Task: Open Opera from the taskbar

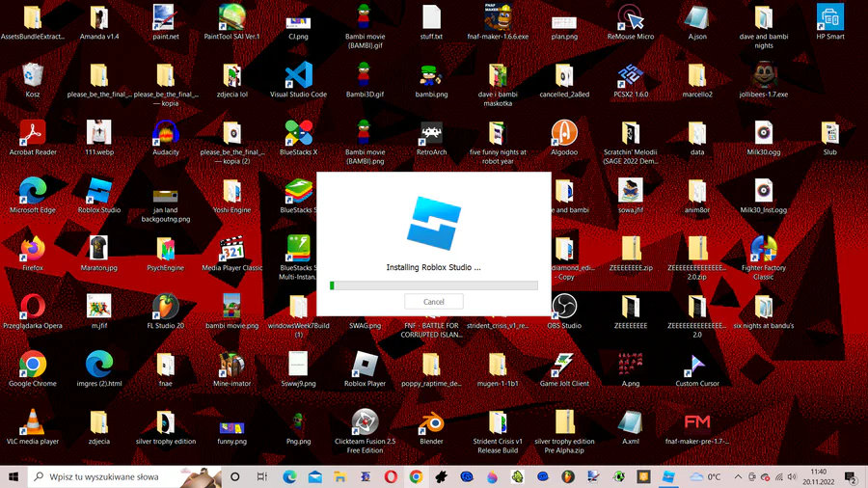Action: click(x=391, y=476)
